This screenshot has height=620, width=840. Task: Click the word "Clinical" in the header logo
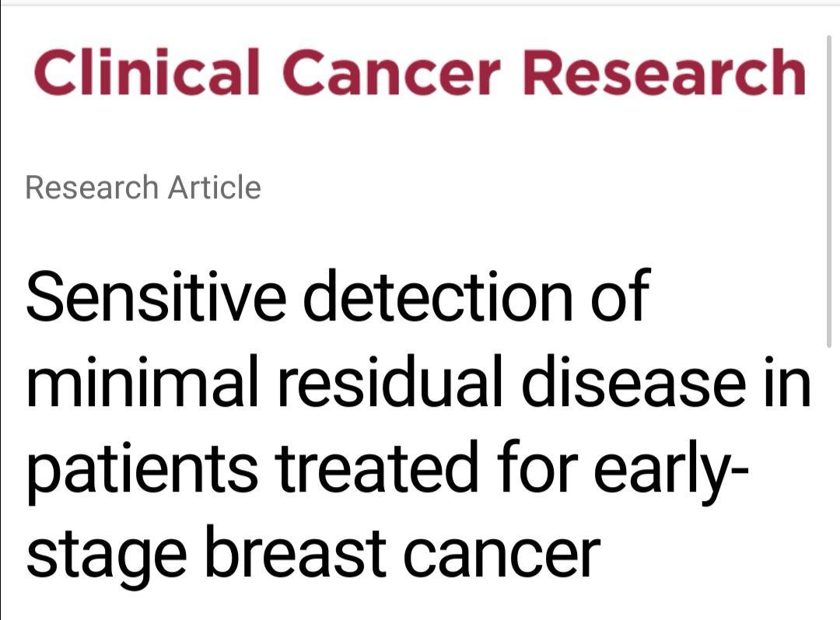tap(147, 72)
